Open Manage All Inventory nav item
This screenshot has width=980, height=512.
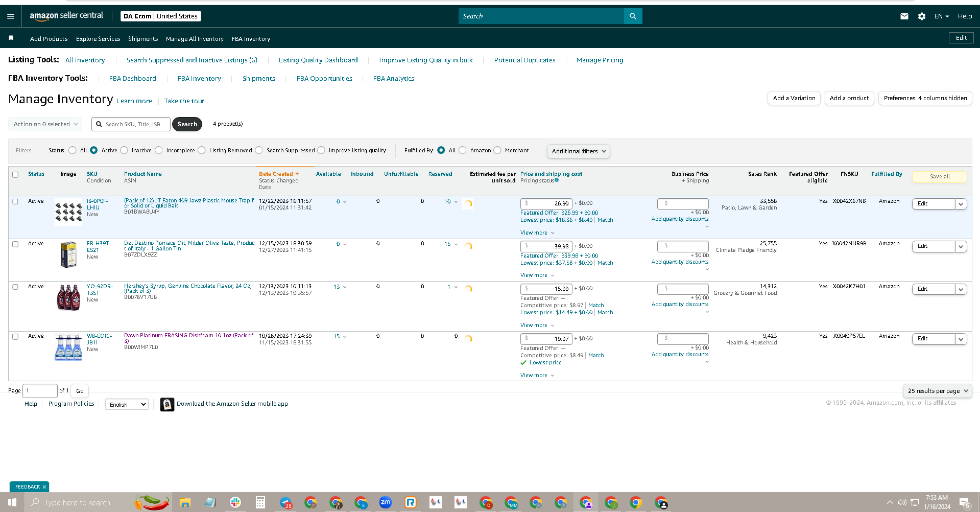tap(195, 39)
